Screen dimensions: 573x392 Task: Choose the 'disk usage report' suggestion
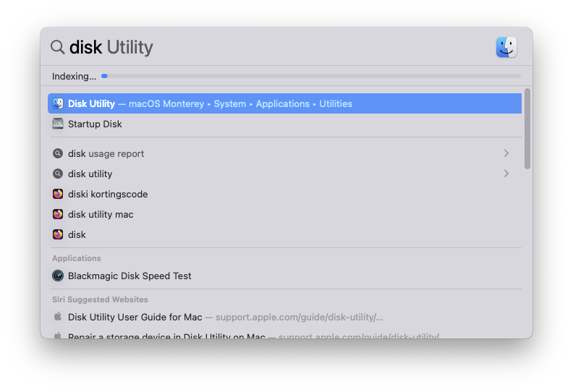(284, 153)
